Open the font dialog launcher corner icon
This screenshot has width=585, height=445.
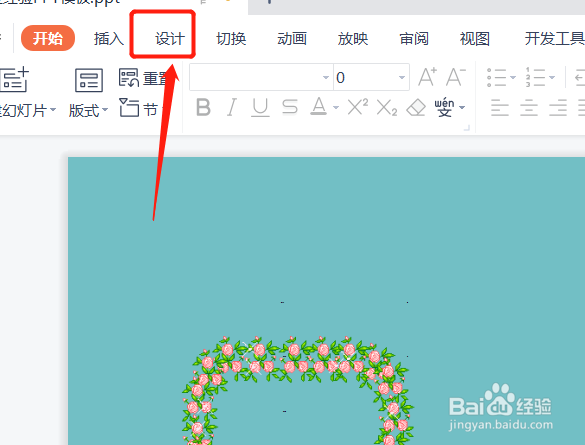click(x=466, y=128)
